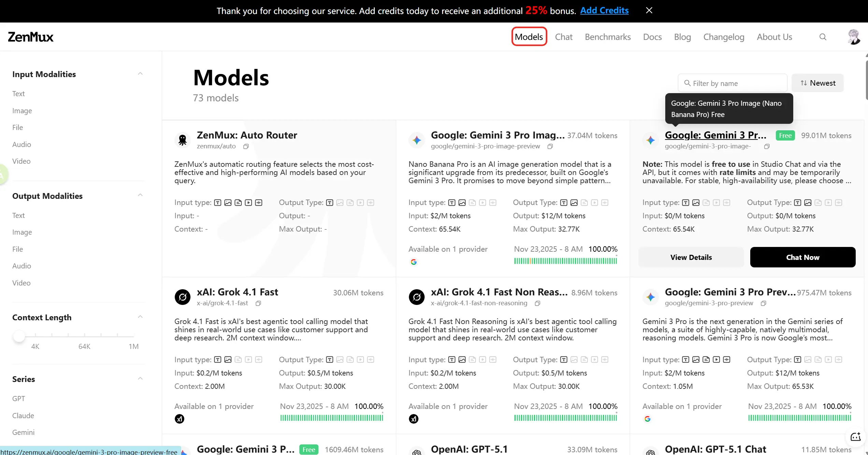
Task: Open the chat widget icon at bottom right
Action: click(x=855, y=437)
